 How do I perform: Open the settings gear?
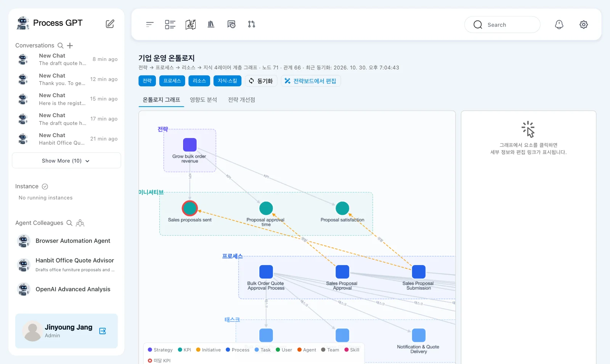[x=584, y=25]
